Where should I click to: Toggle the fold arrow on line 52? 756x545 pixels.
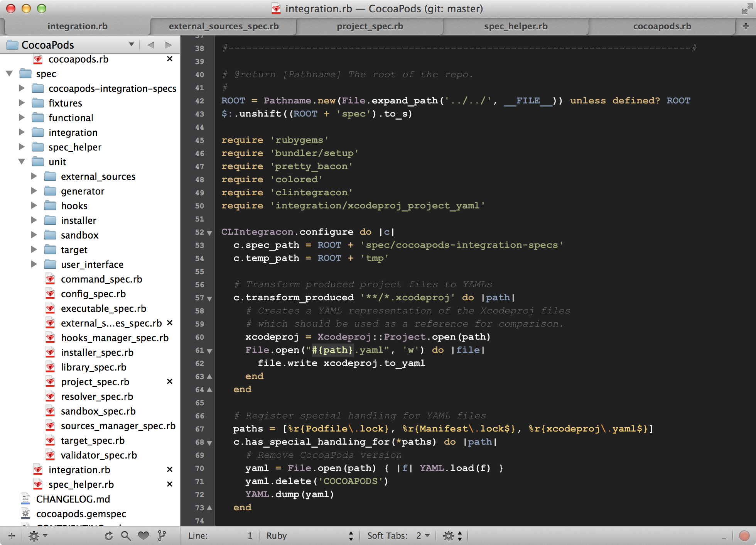coord(209,233)
